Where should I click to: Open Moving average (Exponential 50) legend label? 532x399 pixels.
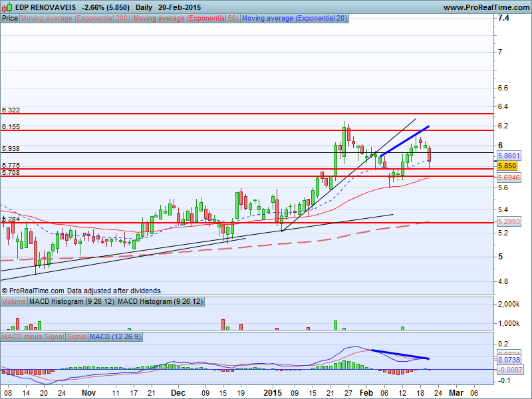pyautogui.click(x=186, y=19)
